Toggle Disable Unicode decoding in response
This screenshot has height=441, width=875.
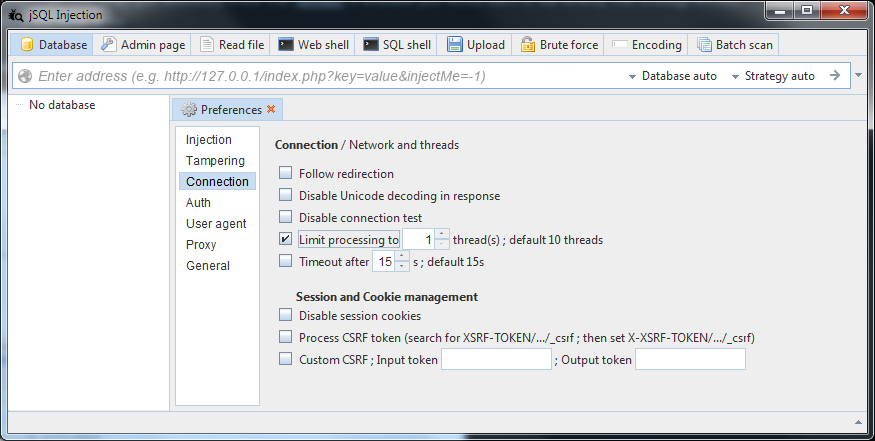tap(286, 195)
